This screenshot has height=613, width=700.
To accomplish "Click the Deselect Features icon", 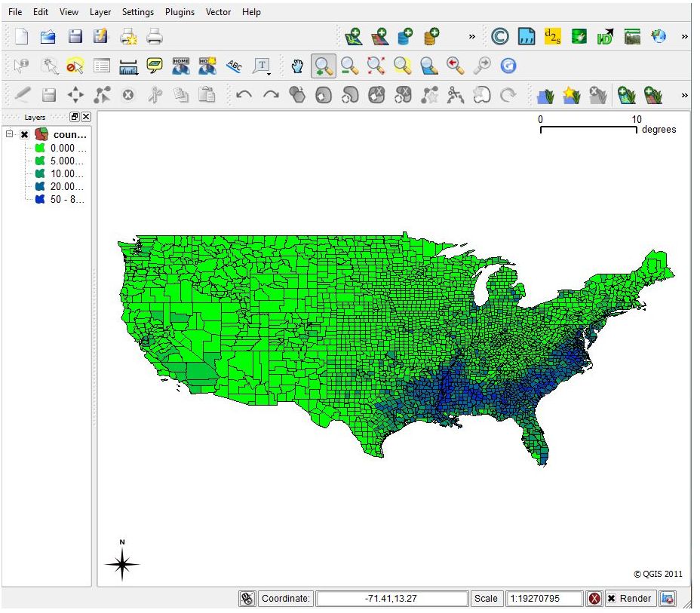I will 75,66.
